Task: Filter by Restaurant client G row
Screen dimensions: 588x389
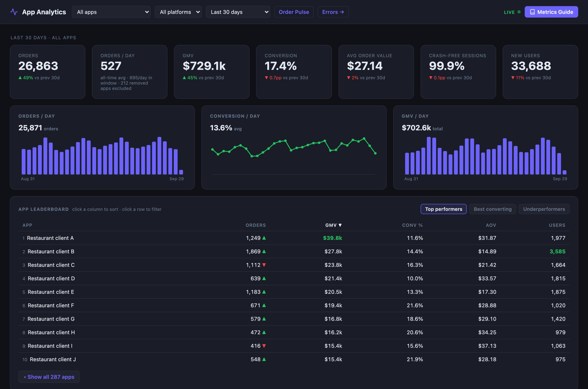Action: click(294, 319)
